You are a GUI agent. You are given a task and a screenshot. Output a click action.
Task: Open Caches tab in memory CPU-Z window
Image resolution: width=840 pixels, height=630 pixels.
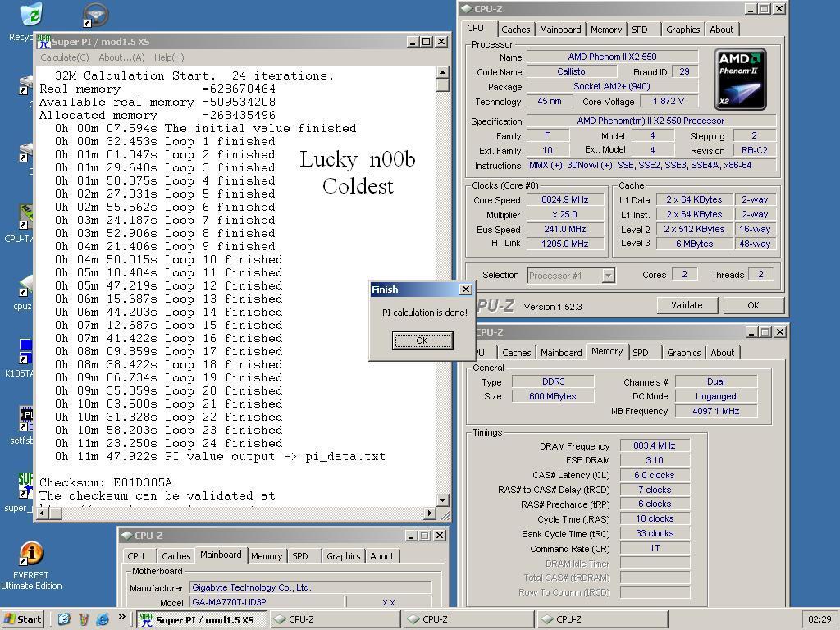[517, 353]
